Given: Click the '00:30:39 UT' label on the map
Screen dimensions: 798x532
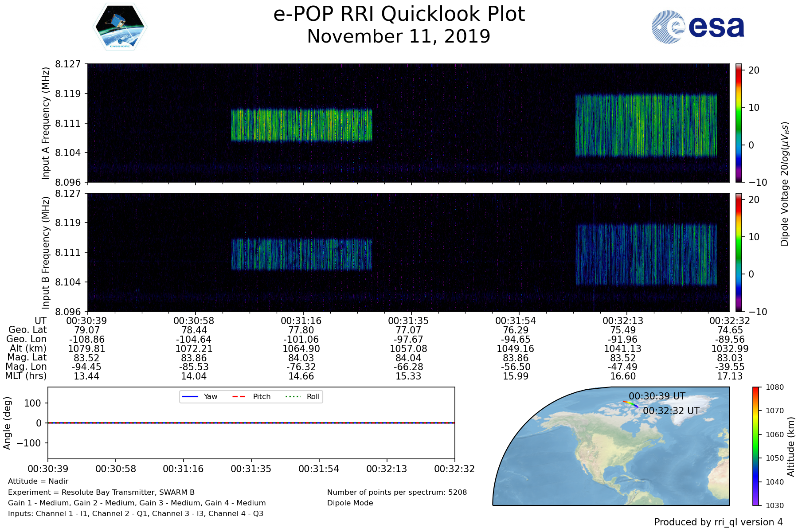Looking at the screenshot, I should 657,396.
